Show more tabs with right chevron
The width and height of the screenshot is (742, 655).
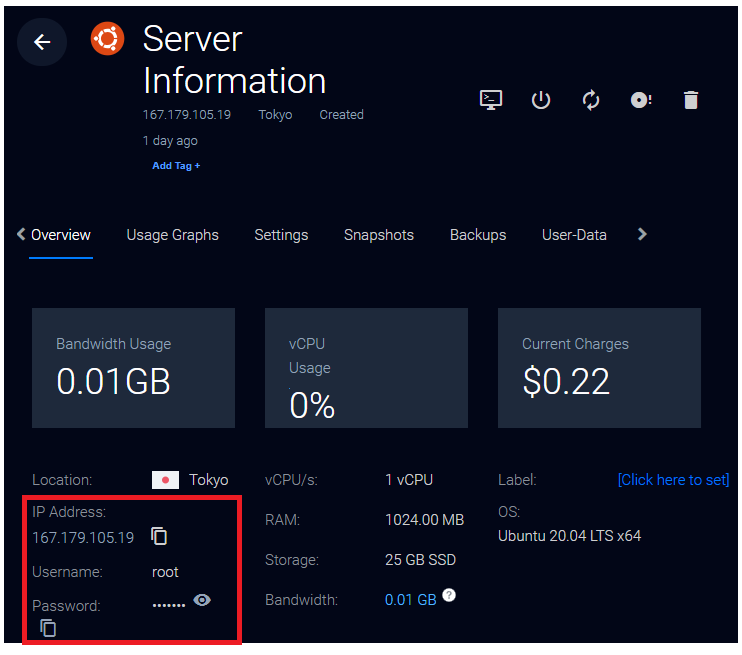(642, 234)
